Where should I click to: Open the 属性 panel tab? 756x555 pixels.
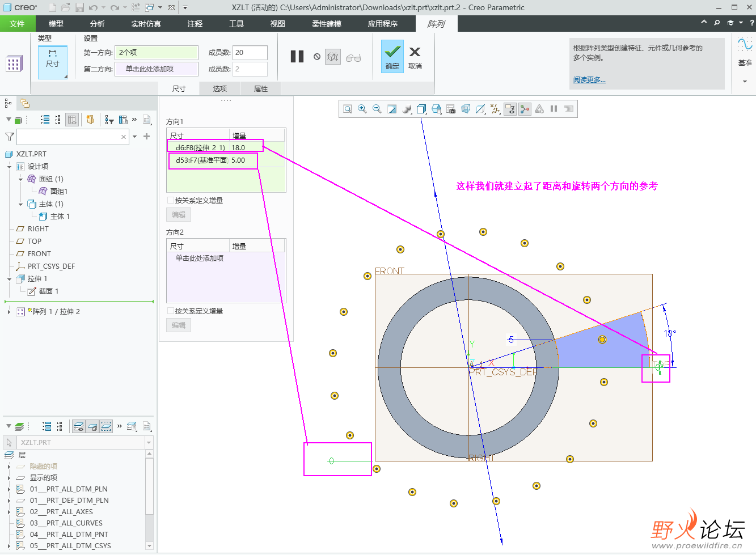[261, 88]
